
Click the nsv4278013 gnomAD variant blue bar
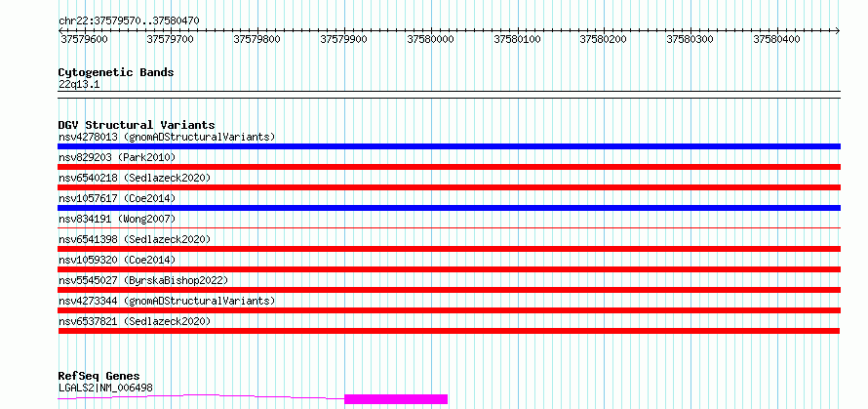449,146
